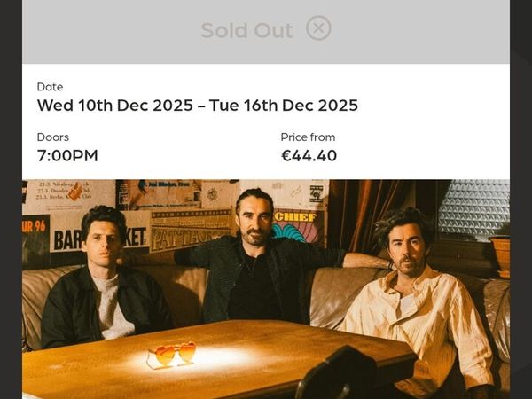The height and width of the screenshot is (399, 532).
Task: Click the circled X icon beside Sold Out
Action: click(318, 28)
